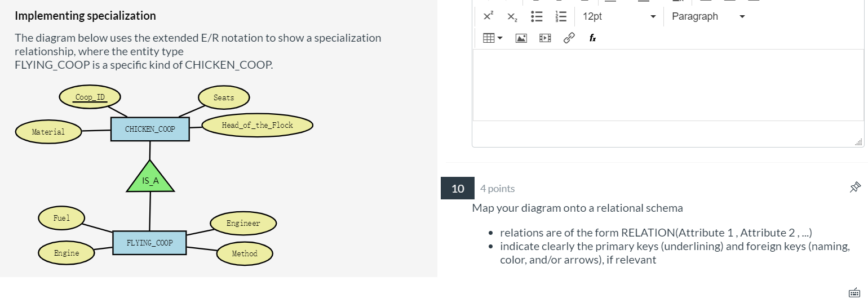Viewport: 868px width, 303px height.
Task: Click the '4 points' label
Action: (498, 189)
